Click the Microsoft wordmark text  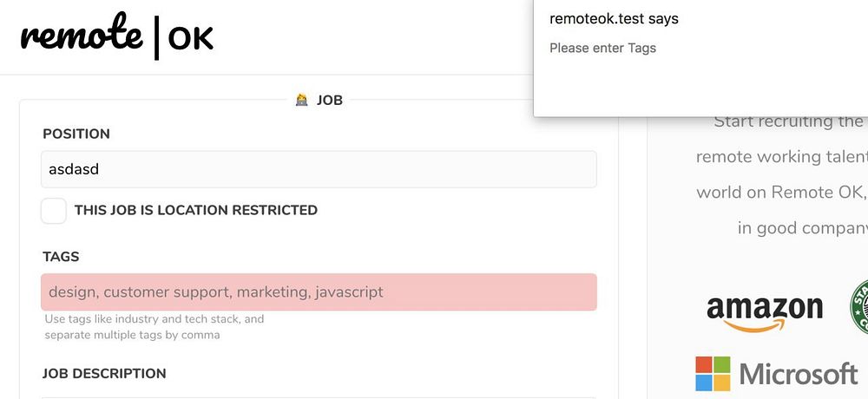click(x=799, y=374)
